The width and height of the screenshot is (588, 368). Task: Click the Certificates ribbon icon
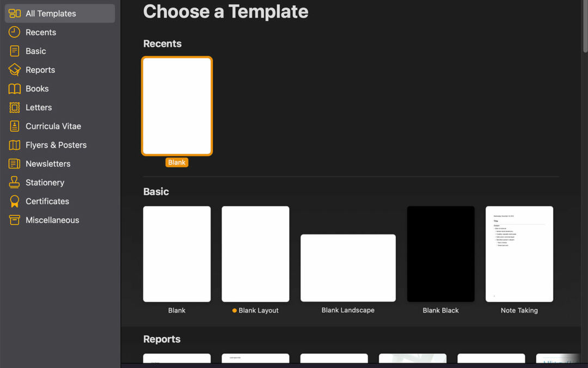pos(15,201)
